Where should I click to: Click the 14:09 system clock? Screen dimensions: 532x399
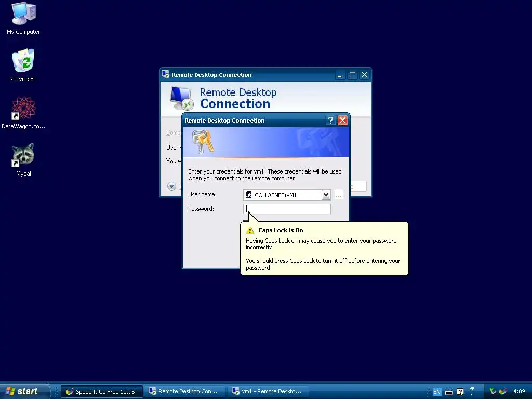coord(517,392)
